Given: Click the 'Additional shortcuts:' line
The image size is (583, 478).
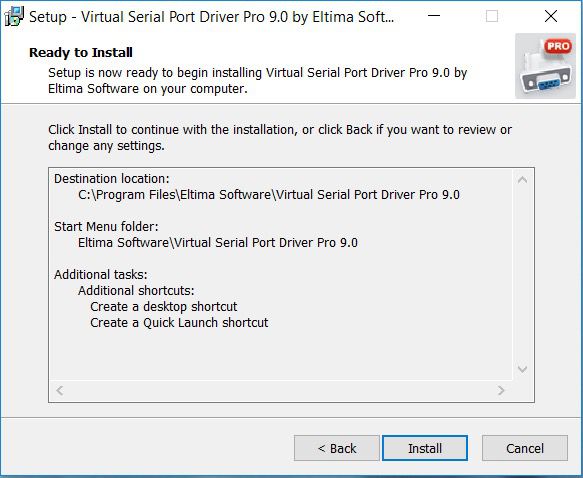Looking at the screenshot, I should coord(136,291).
